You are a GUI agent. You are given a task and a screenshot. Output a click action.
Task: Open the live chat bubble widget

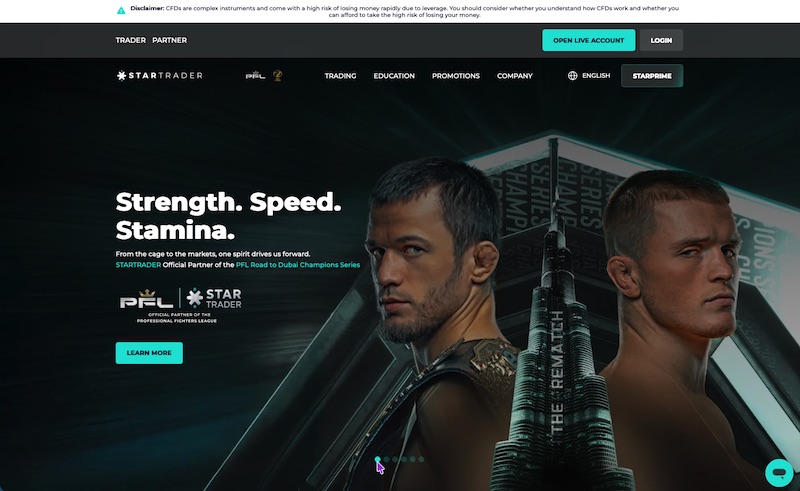pos(779,473)
